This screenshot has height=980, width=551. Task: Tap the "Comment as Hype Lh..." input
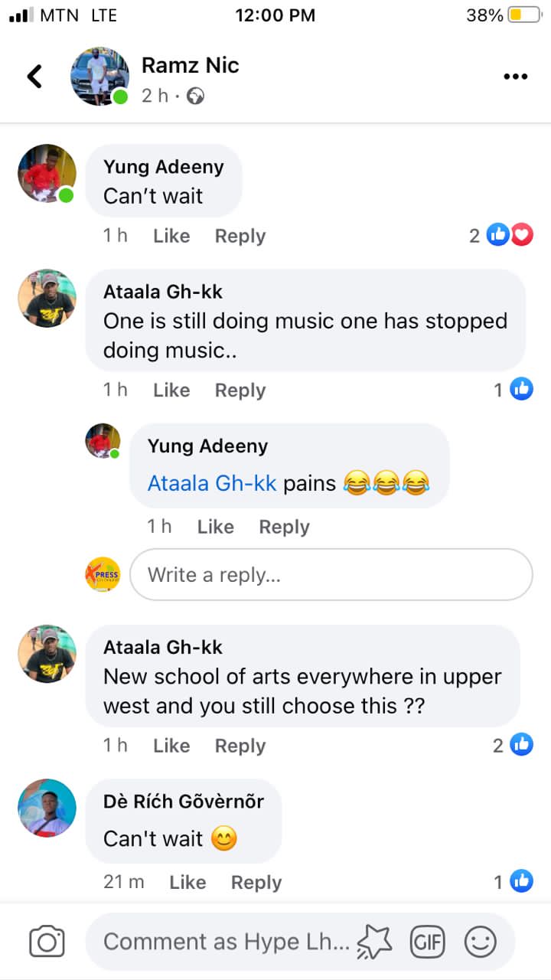coord(227,942)
